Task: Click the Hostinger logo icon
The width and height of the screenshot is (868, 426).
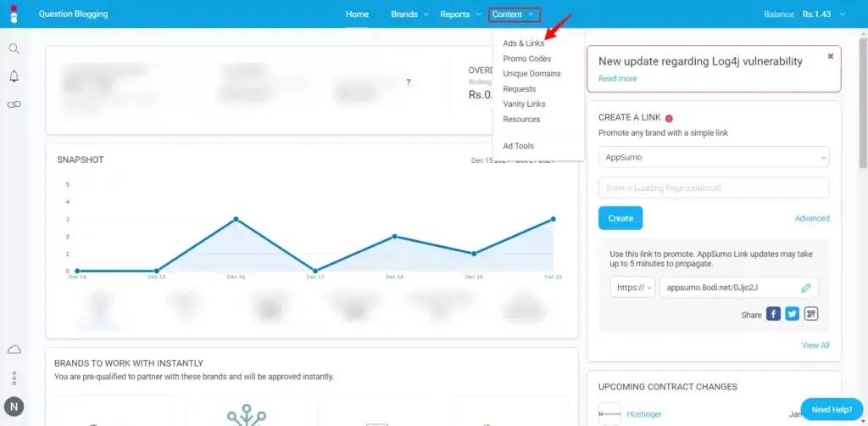Action: tap(609, 414)
